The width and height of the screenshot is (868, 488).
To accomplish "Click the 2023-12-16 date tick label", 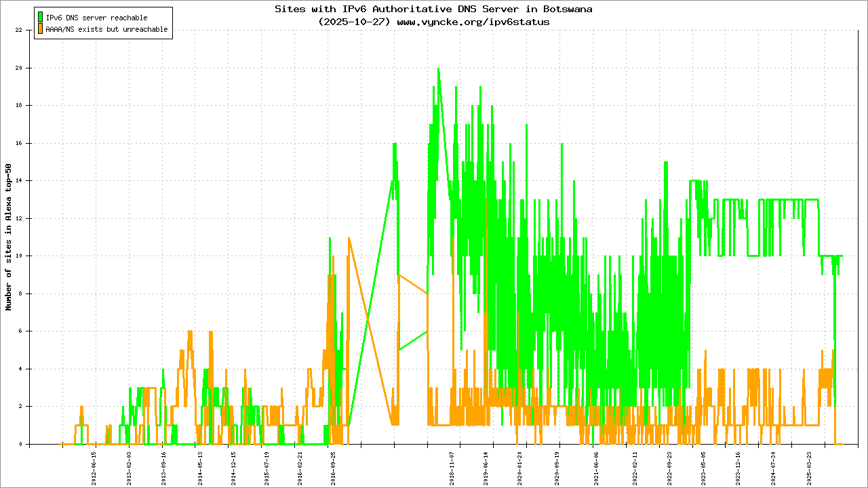I will click(x=738, y=465).
